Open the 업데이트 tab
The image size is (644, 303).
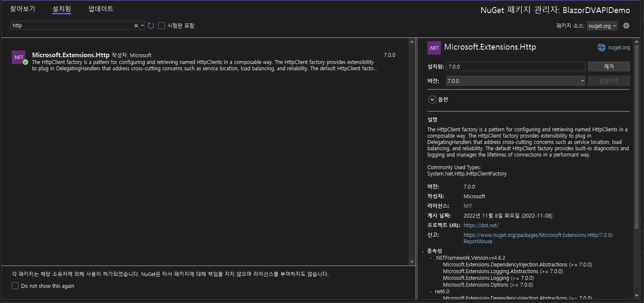pos(101,9)
